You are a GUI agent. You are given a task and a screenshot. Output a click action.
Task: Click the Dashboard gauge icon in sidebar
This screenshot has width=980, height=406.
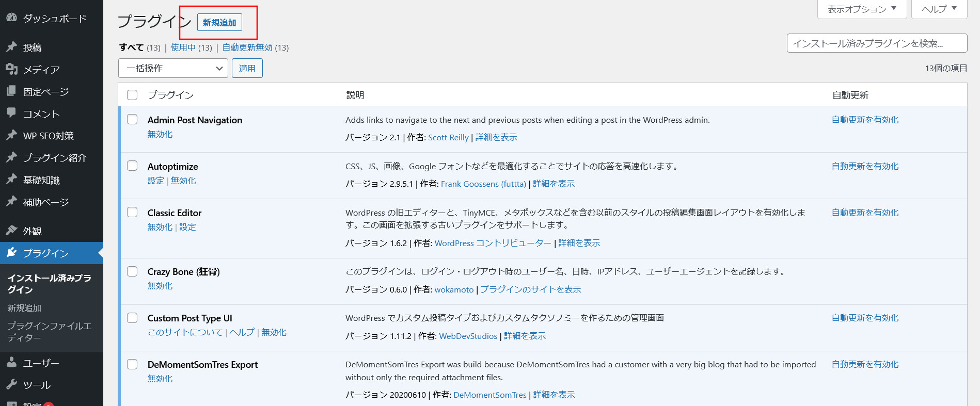click(11, 18)
